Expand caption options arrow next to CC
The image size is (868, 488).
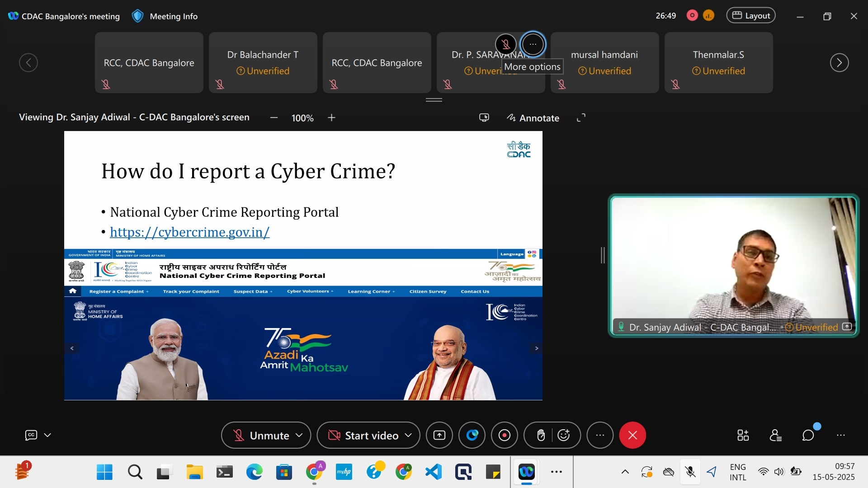point(47,435)
